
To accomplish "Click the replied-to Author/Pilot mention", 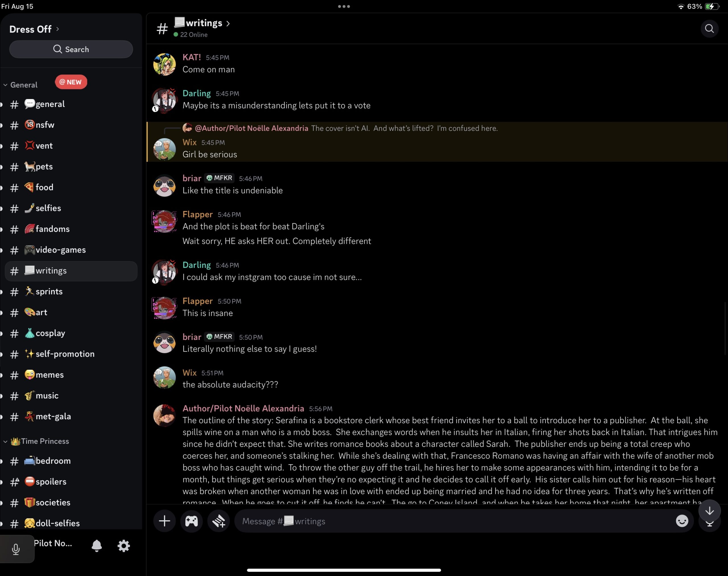I will tap(251, 128).
